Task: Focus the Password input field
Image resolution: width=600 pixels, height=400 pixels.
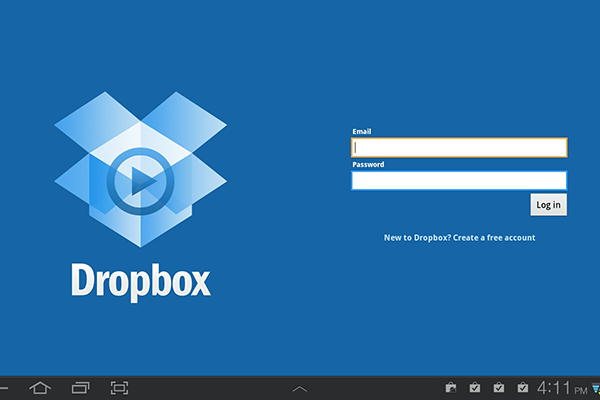Action: point(459,180)
